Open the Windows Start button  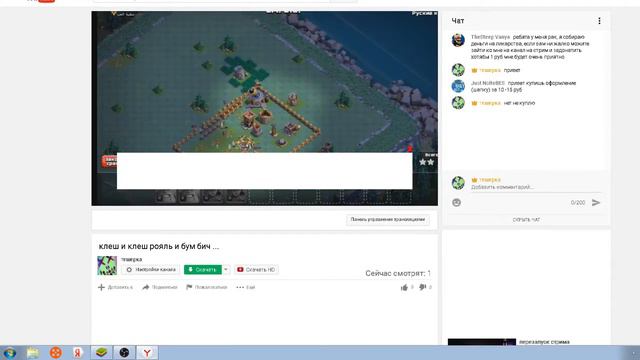tap(9, 353)
